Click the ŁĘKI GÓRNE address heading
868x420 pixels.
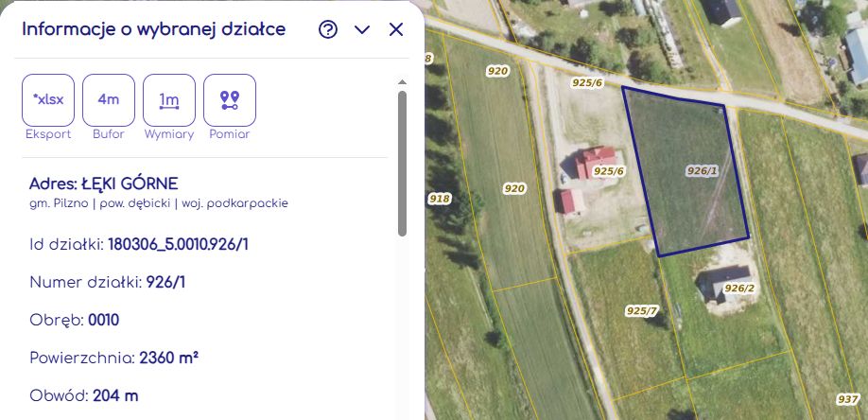[x=130, y=184]
